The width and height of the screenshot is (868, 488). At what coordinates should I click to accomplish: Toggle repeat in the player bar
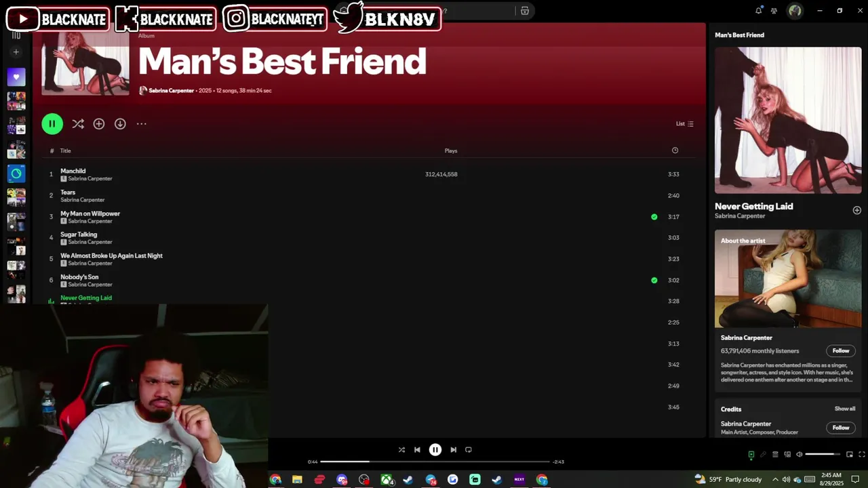pyautogui.click(x=469, y=449)
